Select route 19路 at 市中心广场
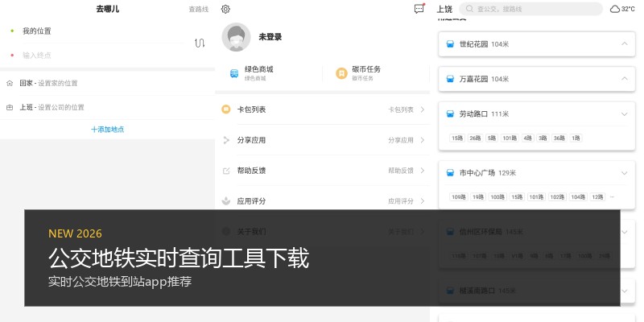 pyautogui.click(x=478, y=197)
